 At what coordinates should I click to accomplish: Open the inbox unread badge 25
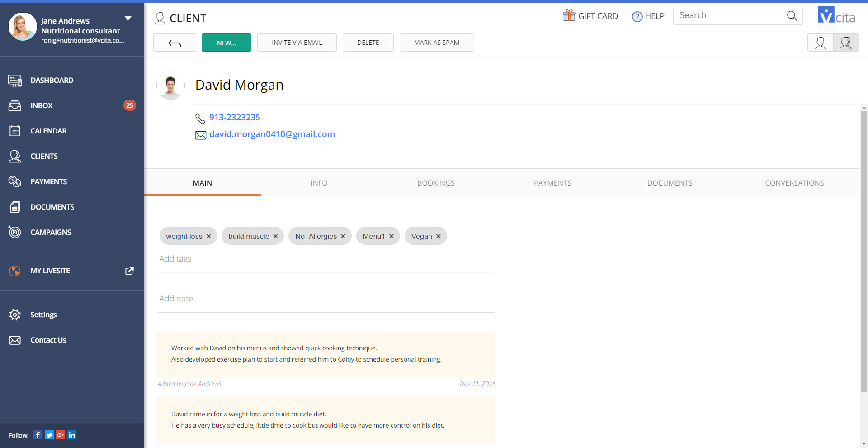[130, 105]
